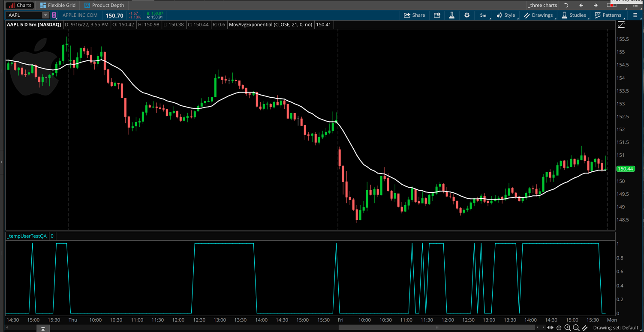This screenshot has height=332, width=644.
Task: Open the top bar list menu icon
Action: click(x=635, y=5)
